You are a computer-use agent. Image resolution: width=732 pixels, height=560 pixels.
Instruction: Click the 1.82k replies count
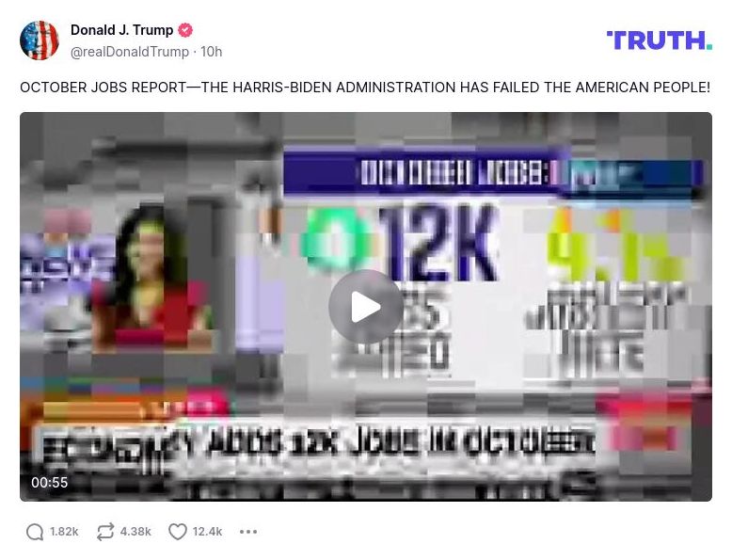click(64, 532)
